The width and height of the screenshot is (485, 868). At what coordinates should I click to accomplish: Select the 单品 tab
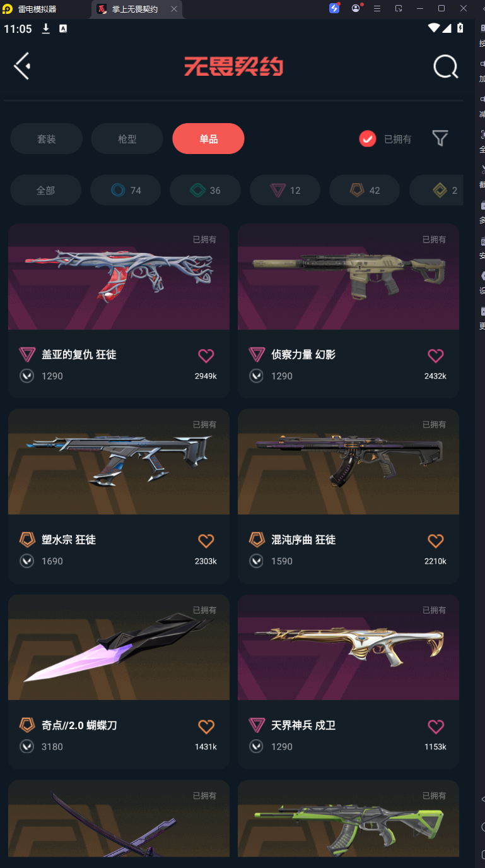tap(208, 139)
